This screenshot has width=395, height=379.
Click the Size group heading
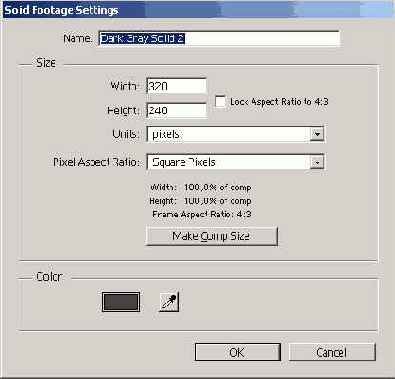click(x=46, y=63)
